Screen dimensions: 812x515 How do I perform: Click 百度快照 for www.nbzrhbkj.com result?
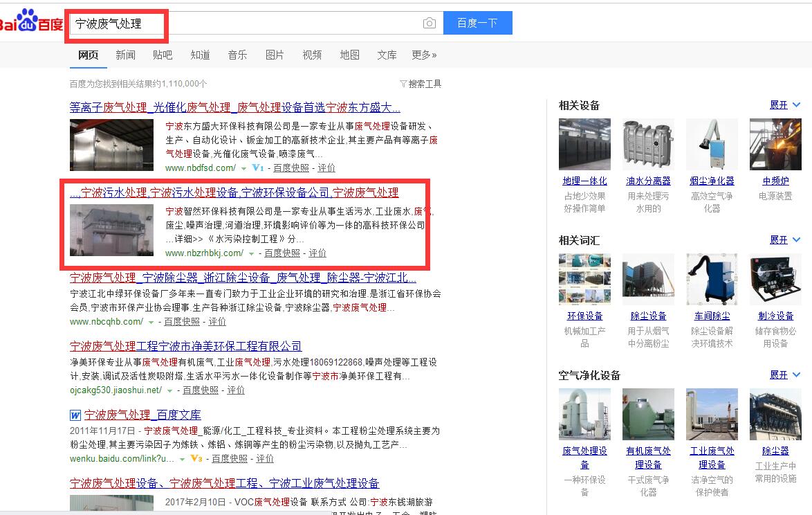pos(282,253)
